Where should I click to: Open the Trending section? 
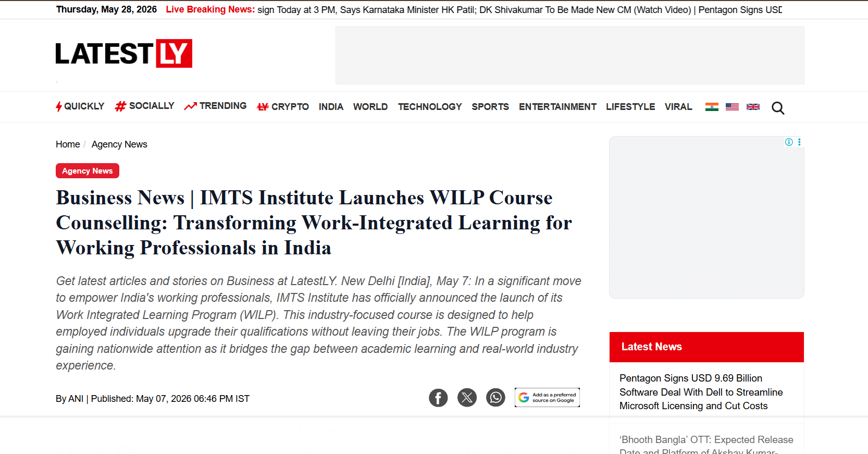click(215, 106)
